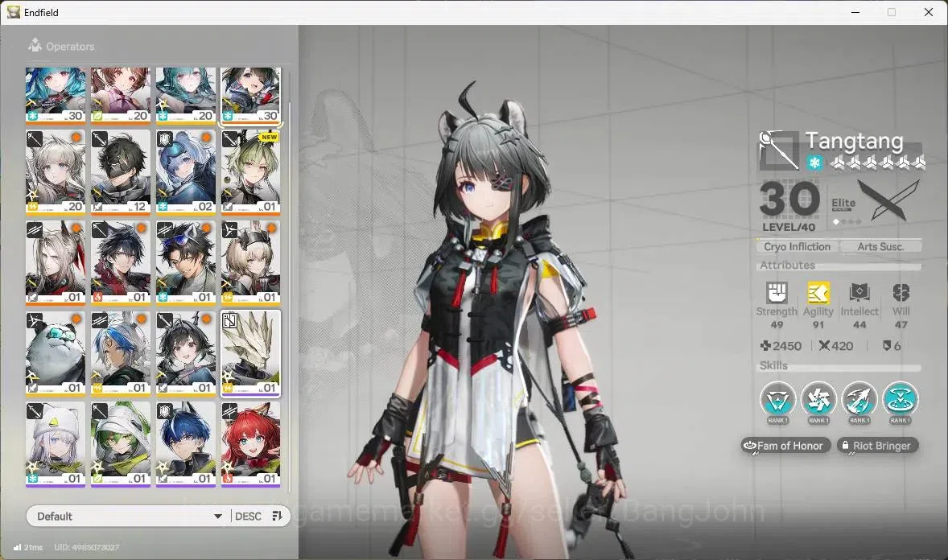Open the Default sort dropdown
The width and height of the screenshot is (948, 560).
click(x=128, y=516)
